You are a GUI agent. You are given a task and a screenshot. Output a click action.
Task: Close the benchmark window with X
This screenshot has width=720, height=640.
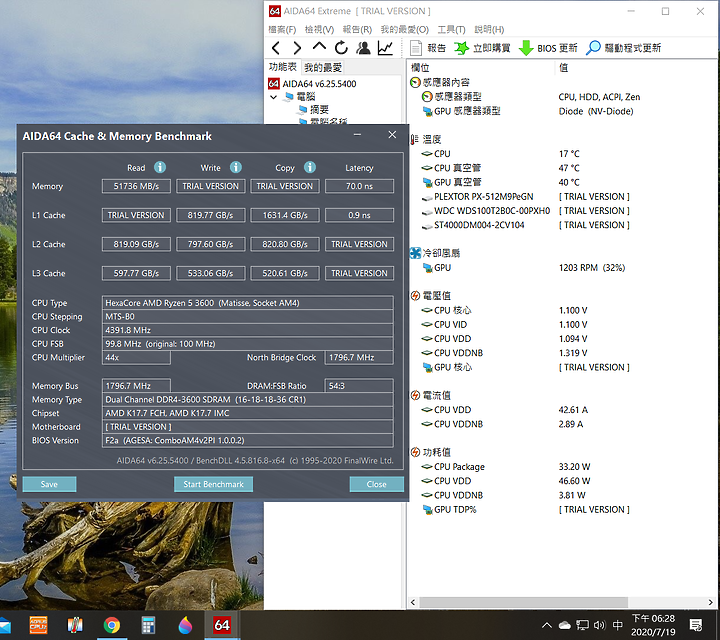392,135
